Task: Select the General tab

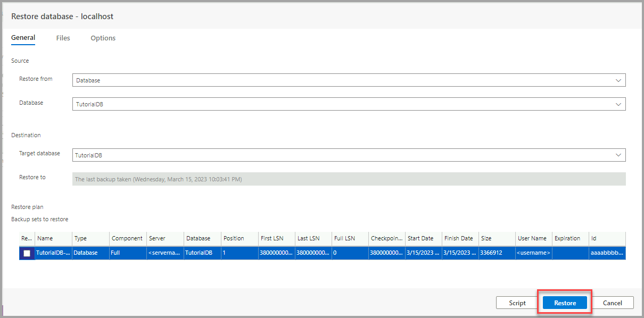Action: [23, 38]
